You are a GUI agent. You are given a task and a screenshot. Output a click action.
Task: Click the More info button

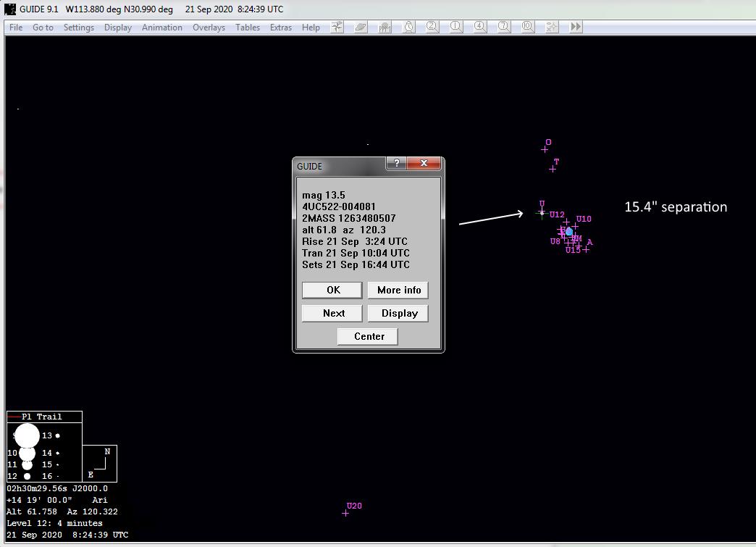pos(399,290)
